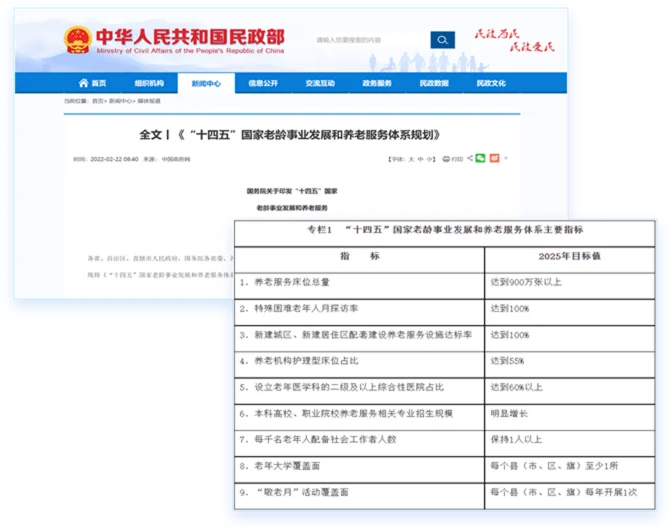Click the national emblem logo
The height and width of the screenshot is (531, 671).
point(76,41)
